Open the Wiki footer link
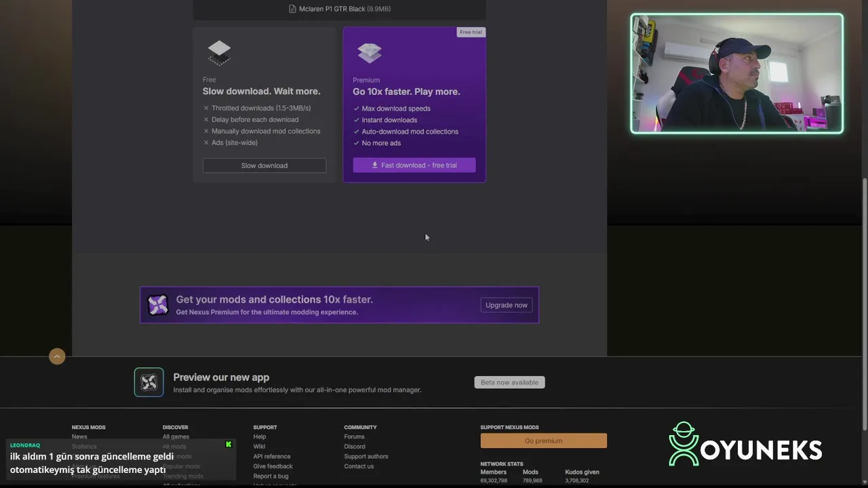The height and width of the screenshot is (488, 868). (259, 447)
